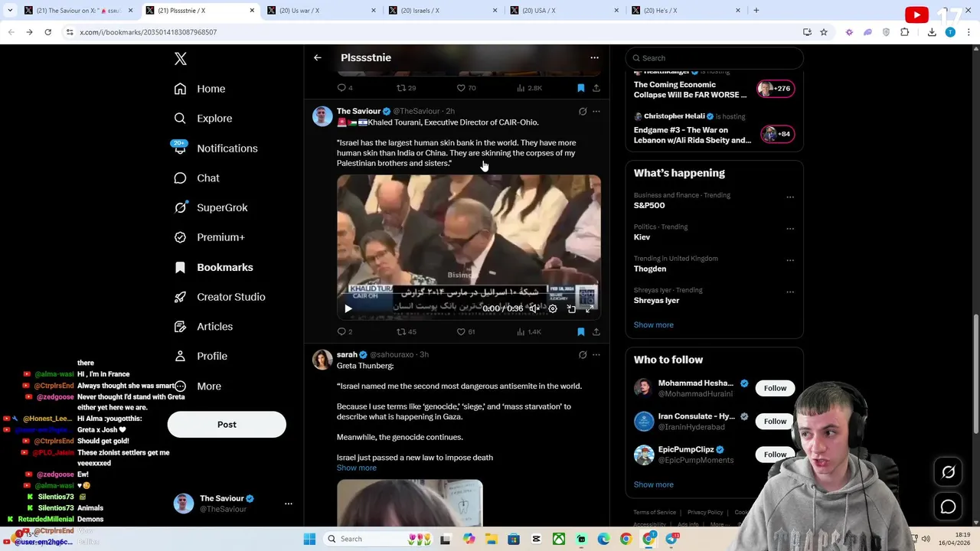Click the Post button

[227, 425]
